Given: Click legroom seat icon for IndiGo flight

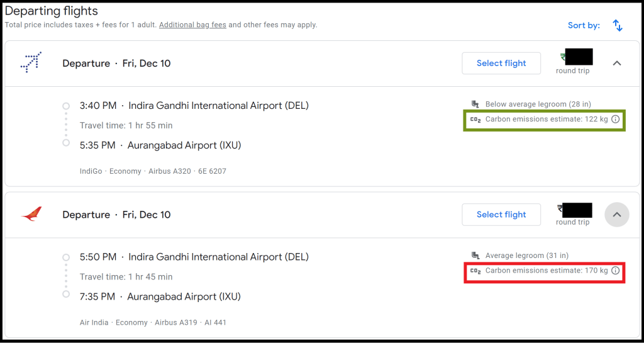Looking at the screenshot, I should pos(475,104).
